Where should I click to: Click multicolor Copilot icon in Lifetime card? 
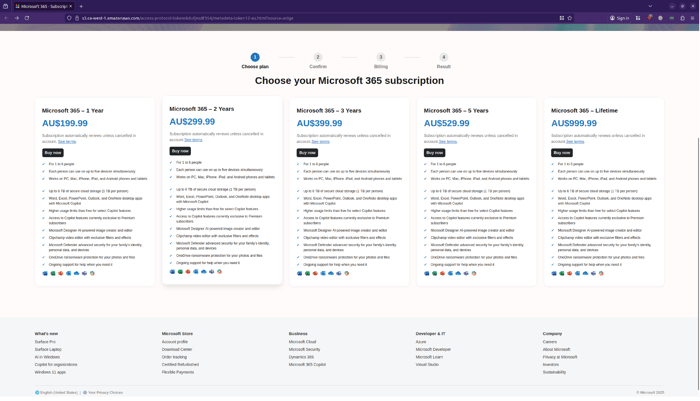pos(601,273)
